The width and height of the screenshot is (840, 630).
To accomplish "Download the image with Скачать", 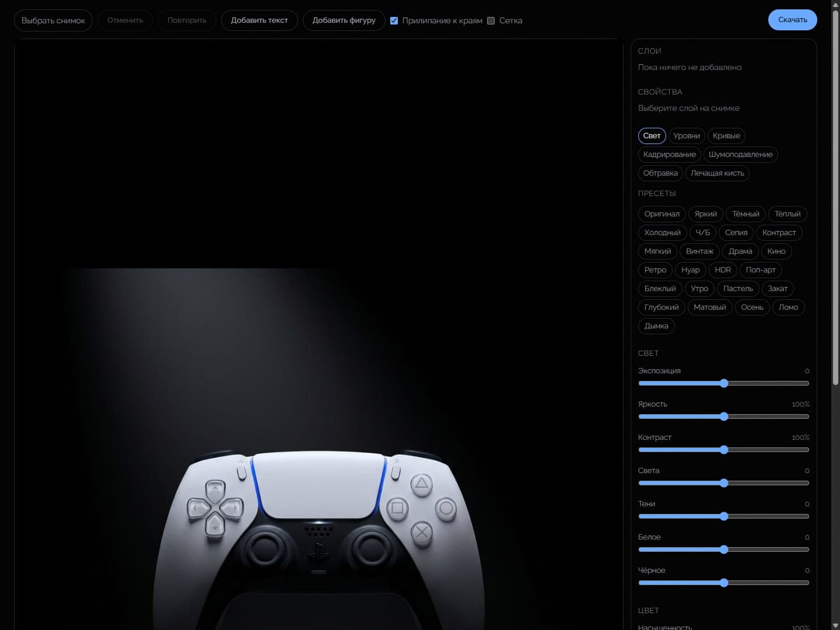I will pos(793,20).
